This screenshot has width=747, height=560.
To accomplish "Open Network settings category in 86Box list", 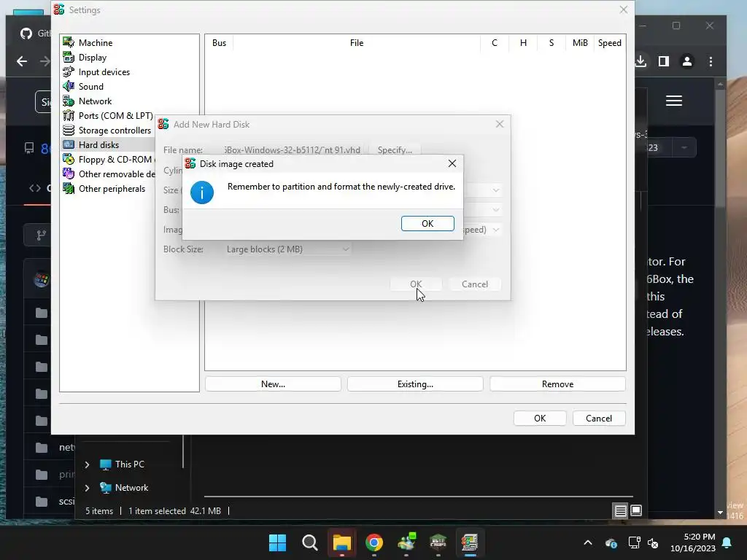I will point(95,101).
